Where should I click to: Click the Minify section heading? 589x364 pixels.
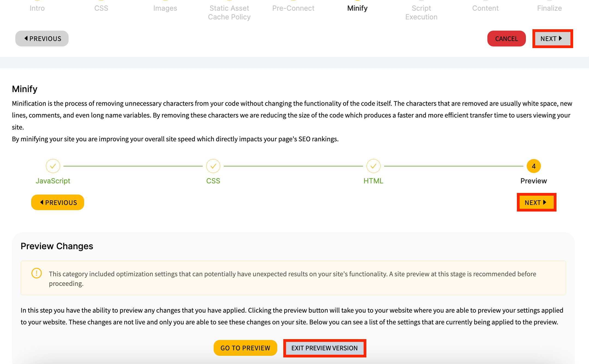point(25,89)
